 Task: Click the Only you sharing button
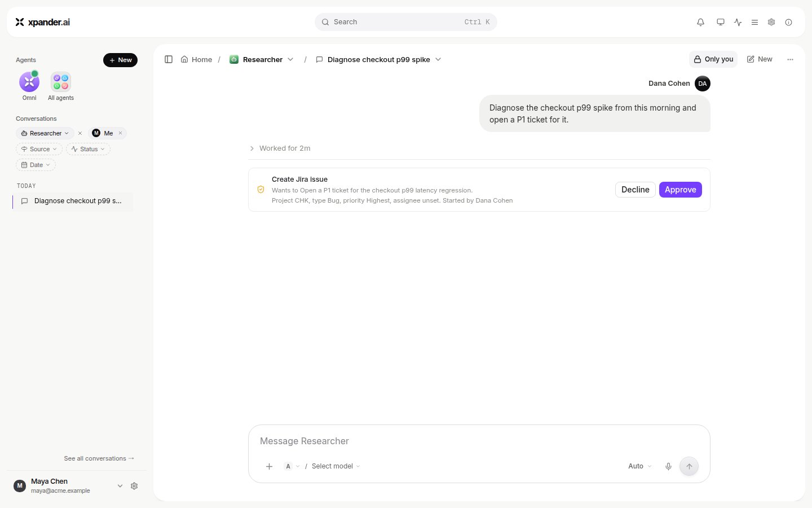coord(713,59)
